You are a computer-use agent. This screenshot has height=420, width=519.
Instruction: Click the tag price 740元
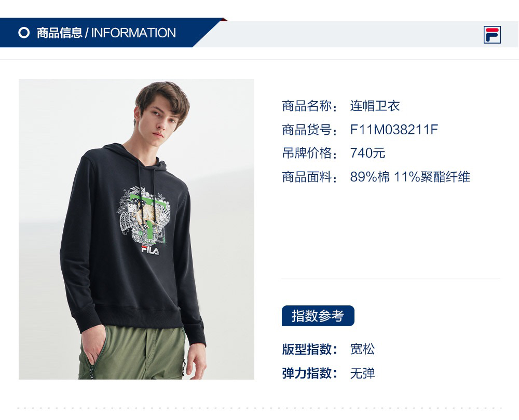[367, 153]
